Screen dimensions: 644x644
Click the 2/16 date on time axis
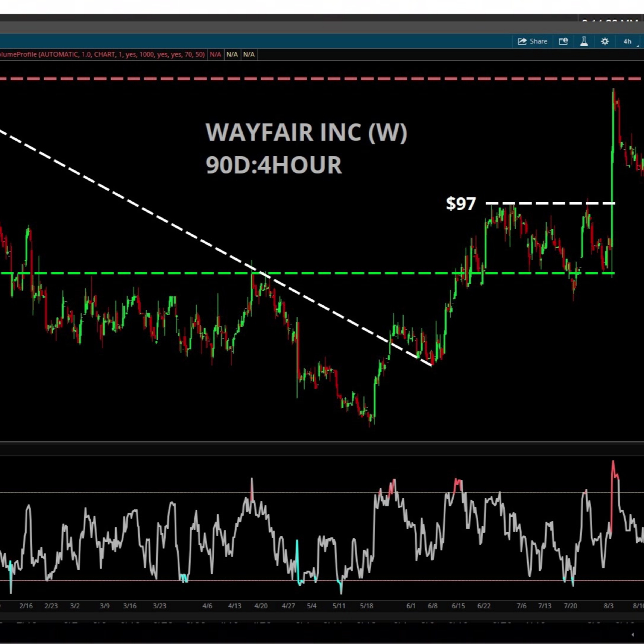coord(26,606)
